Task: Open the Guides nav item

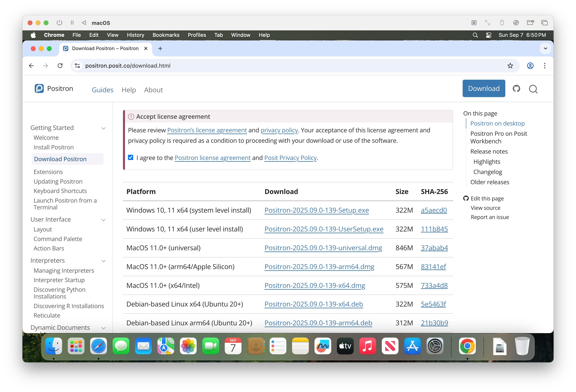Action: pyautogui.click(x=103, y=90)
